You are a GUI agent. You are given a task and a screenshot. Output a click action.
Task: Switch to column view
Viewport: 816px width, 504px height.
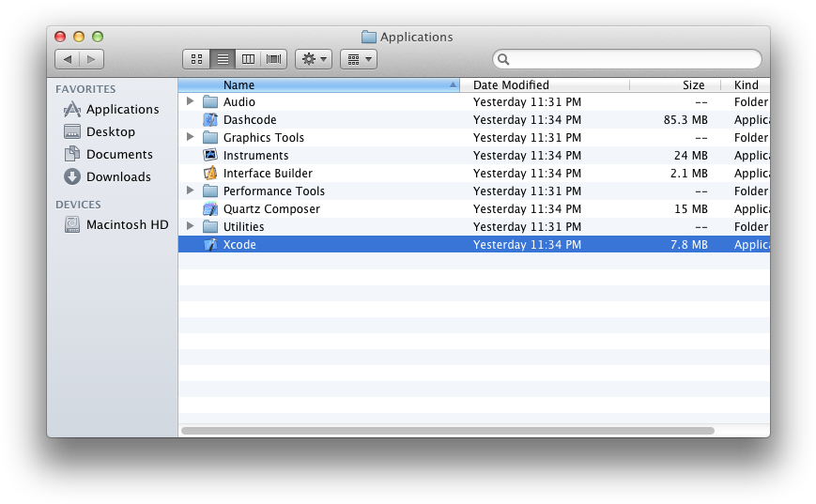[x=248, y=59]
